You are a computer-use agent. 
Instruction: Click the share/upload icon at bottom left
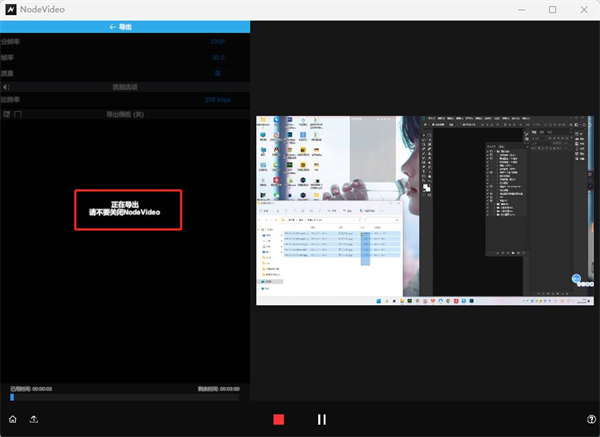(34, 419)
